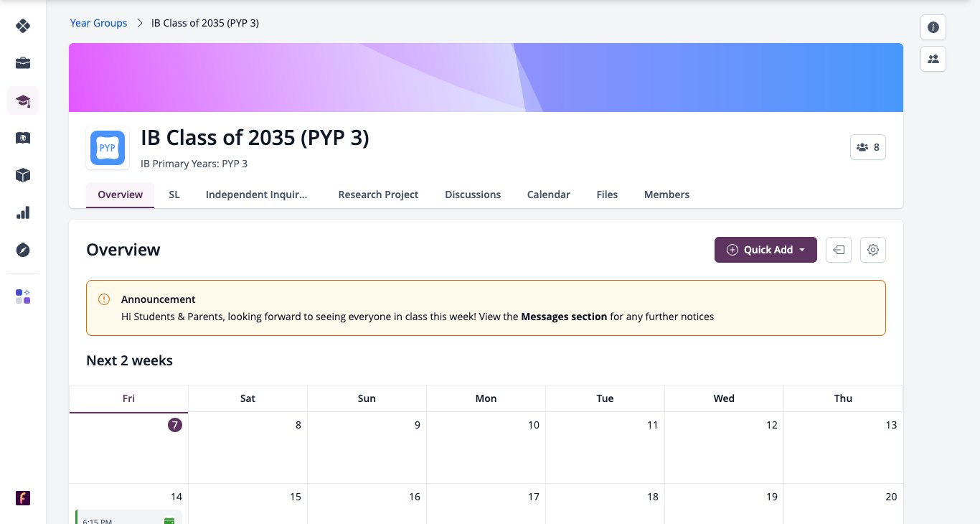Click the Thu column header
Screen dimensions: 980x524
[x=843, y=398]
